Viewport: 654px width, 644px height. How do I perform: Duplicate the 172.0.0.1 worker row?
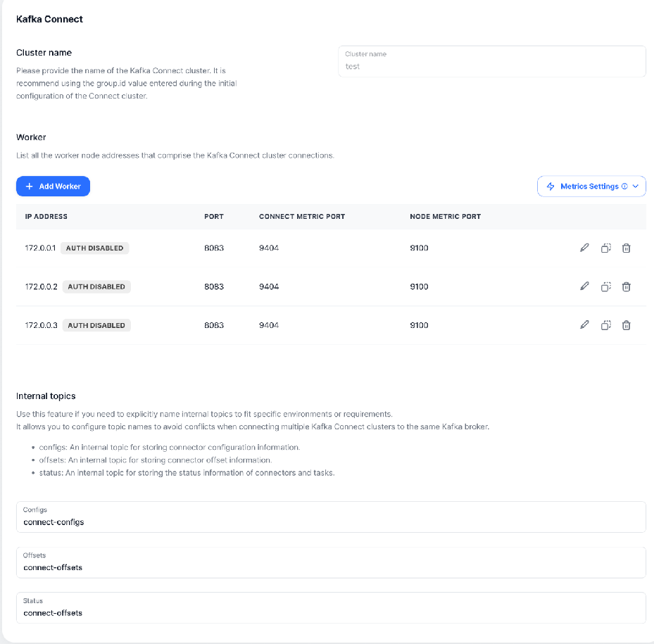[x=605, y=248]
